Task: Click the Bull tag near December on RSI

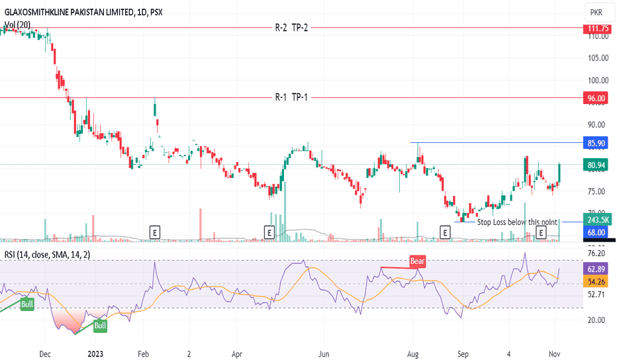Action: coord(27,304)
